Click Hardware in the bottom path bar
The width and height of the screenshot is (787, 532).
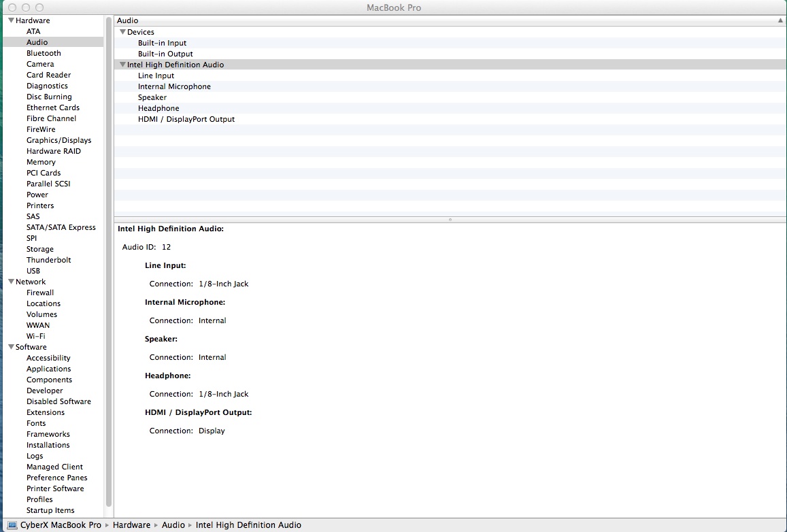131,525
